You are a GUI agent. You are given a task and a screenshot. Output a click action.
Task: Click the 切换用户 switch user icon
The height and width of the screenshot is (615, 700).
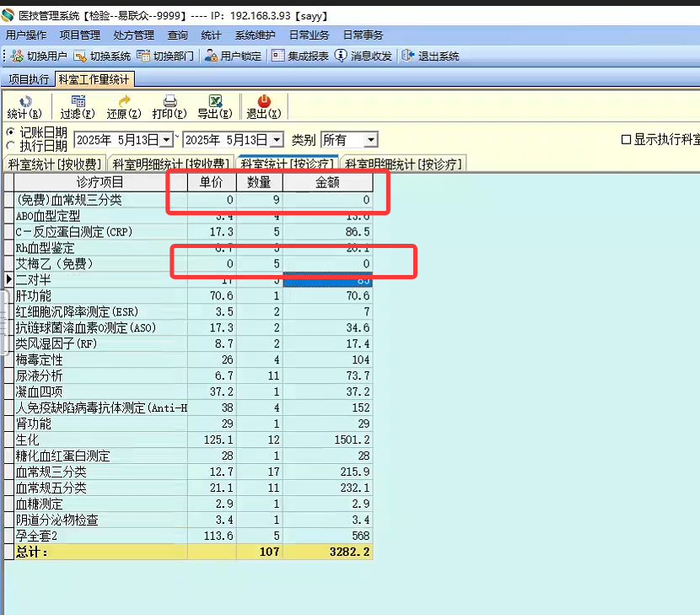(17, 56)
